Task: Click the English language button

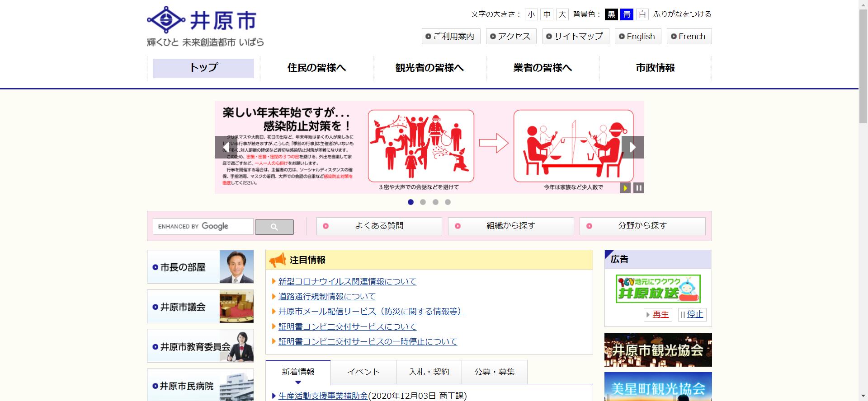Action: tap(637, 37)
